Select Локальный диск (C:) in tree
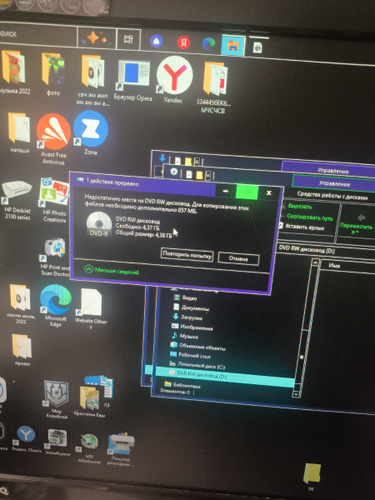This screenshot has height=500, width=375. tap(197, 365)
